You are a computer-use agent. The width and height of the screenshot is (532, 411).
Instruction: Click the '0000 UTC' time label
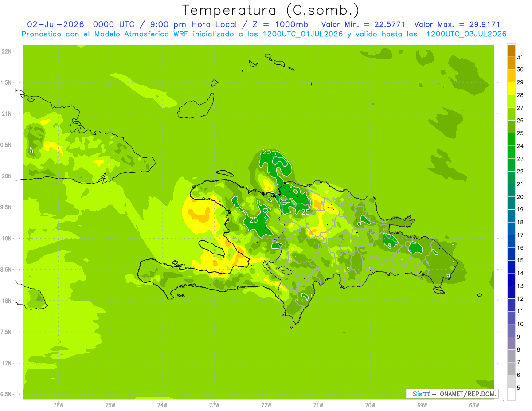tap(115, 24)
